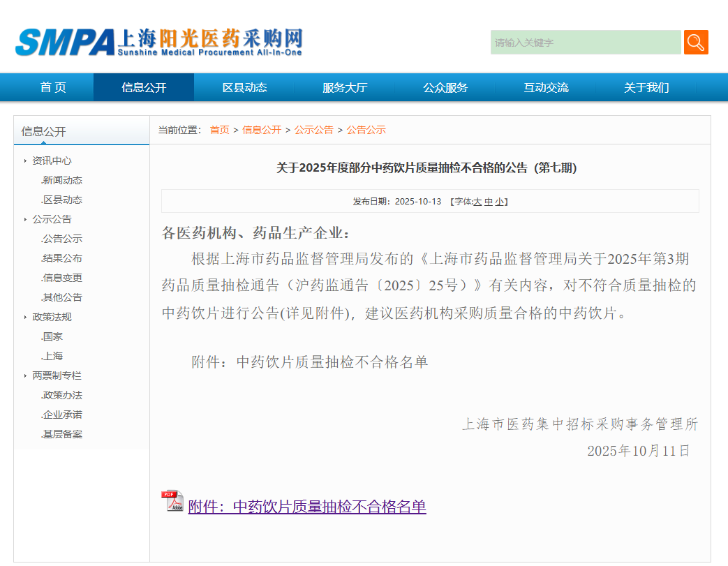This screenshot has width=728, height=566.
Task: Click the SMPA site logo
Action: (158, 43)
